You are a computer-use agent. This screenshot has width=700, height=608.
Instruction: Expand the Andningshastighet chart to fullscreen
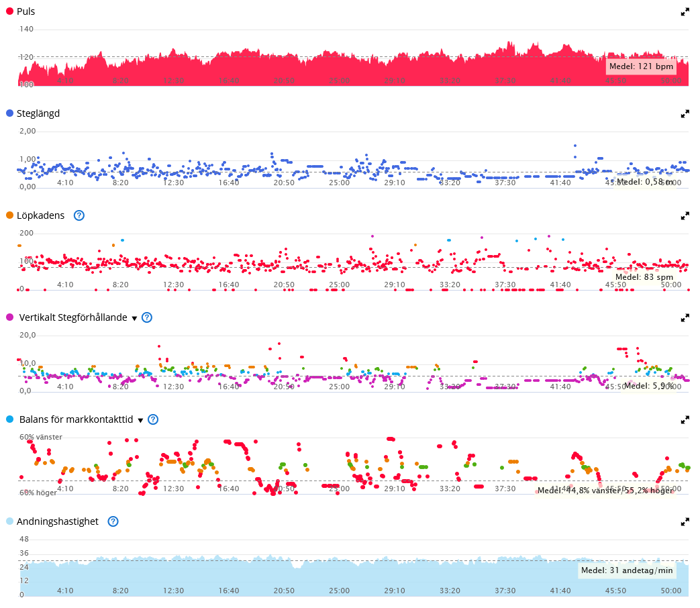[685, 522]
